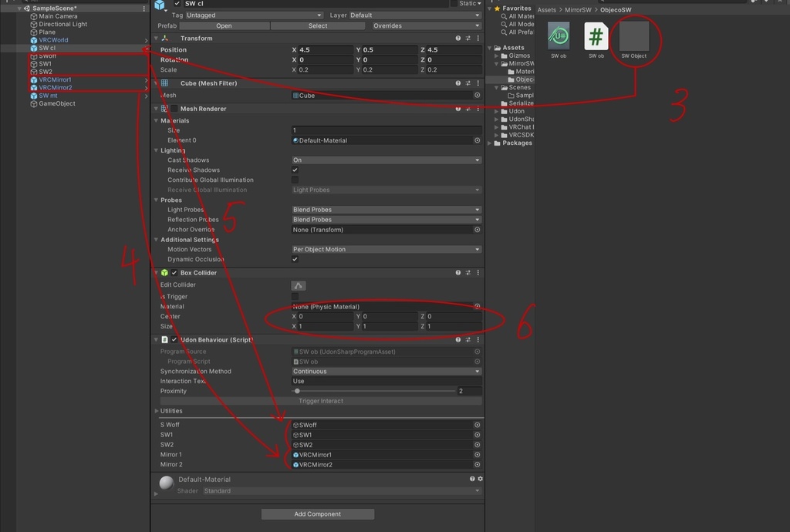790x532 pixels.
Task: Toggle SW cl object active checkbox
Action: 177,4
